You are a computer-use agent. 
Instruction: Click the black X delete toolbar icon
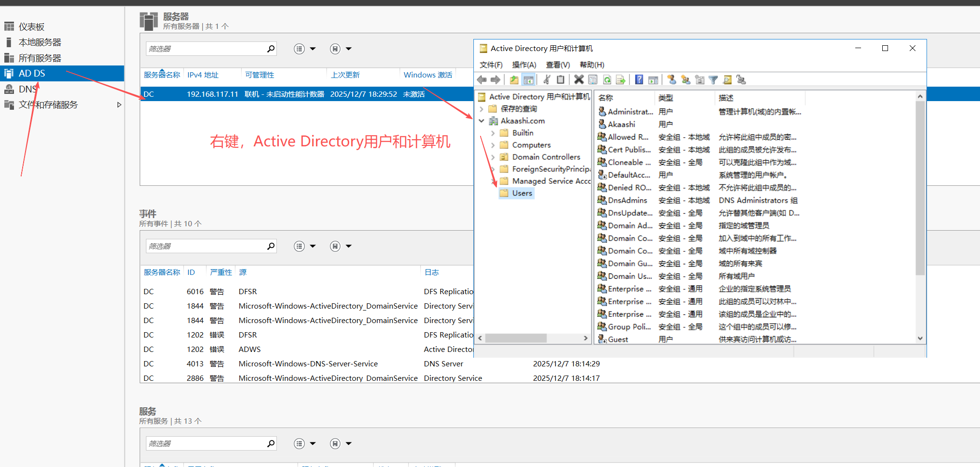(579, 80)
